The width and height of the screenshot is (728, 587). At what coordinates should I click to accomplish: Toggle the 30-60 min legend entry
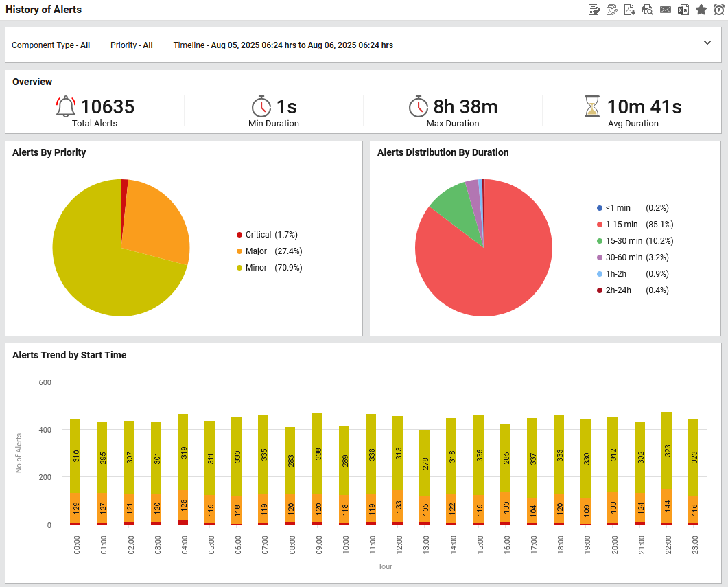[x=623, y=257]
